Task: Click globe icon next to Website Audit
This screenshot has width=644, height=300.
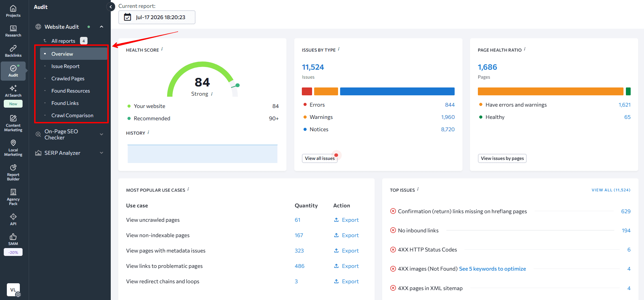Action: click(38, 27)
